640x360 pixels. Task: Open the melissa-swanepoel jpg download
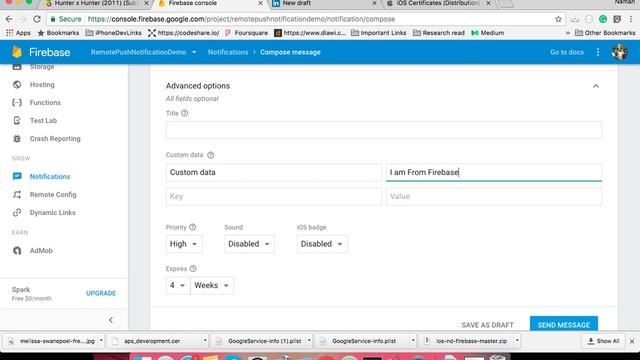click(x=52, y=340)
